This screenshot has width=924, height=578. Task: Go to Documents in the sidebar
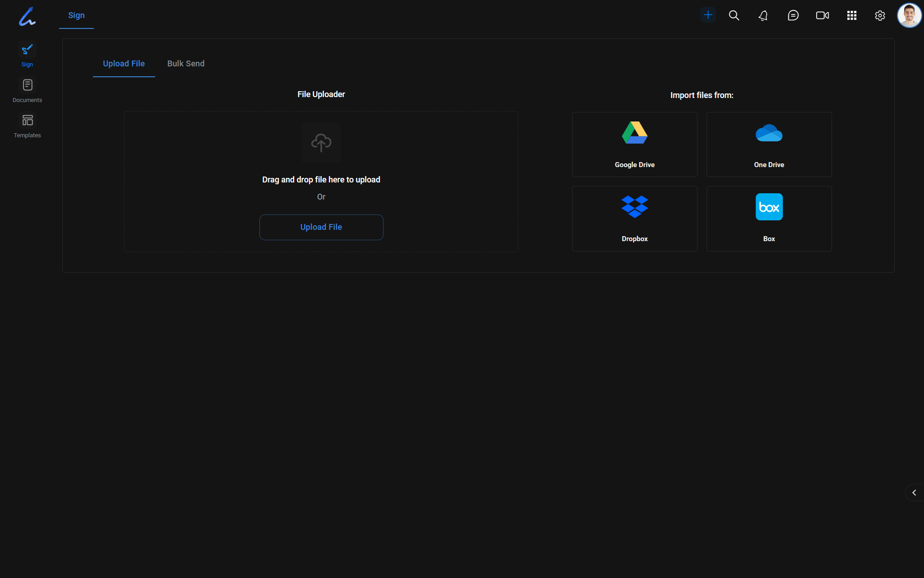tap(28, 90)
